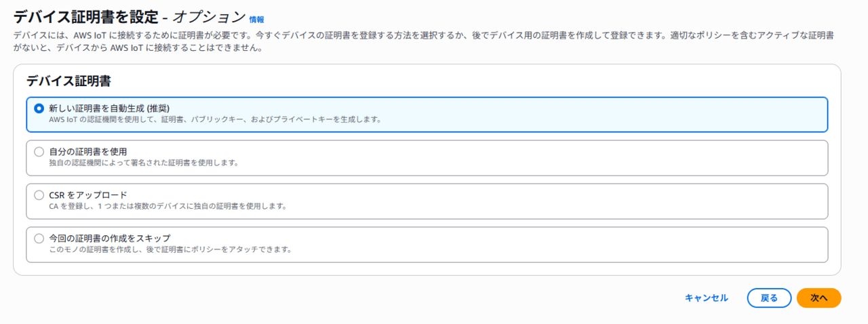Open the 情報 link beside the title
Image resolution: width=868 pixels, height=324 pixels.
256,20
